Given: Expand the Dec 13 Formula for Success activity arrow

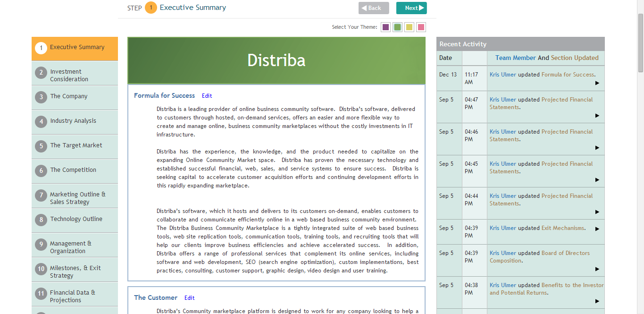Looking at the screenshot, I should click(x=597, y=83).
